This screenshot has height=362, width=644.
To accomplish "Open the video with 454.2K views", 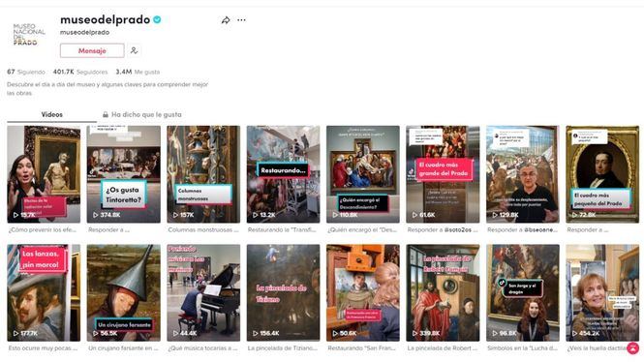I will click(x=602, y=292).
